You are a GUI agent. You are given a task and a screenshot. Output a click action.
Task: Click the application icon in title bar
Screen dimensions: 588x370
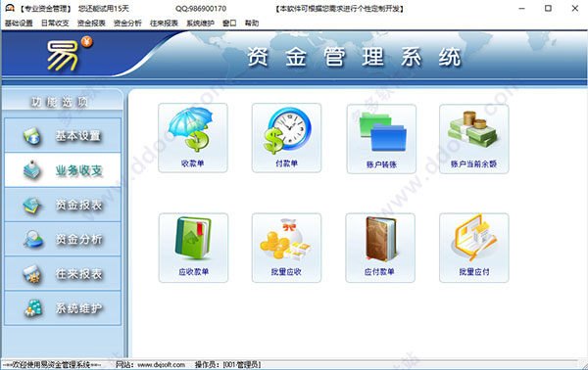point(10,8)
